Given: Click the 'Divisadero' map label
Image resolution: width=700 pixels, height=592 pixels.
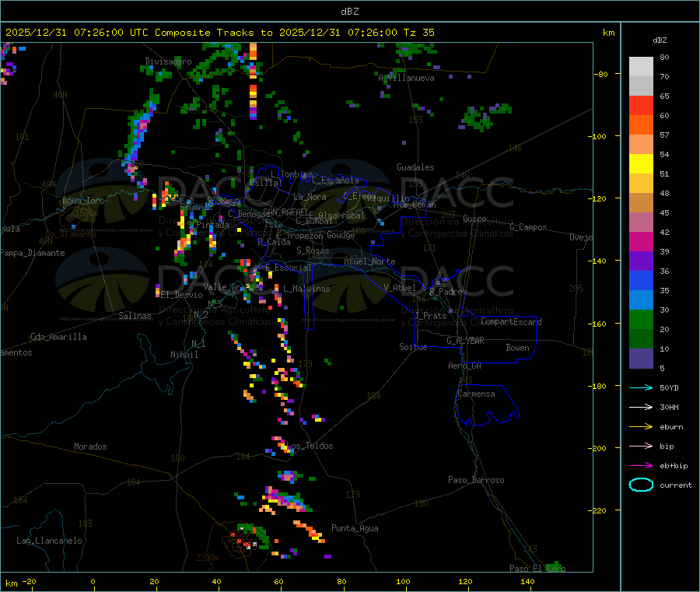Looking at the screenshot, I should click(168, 61).
